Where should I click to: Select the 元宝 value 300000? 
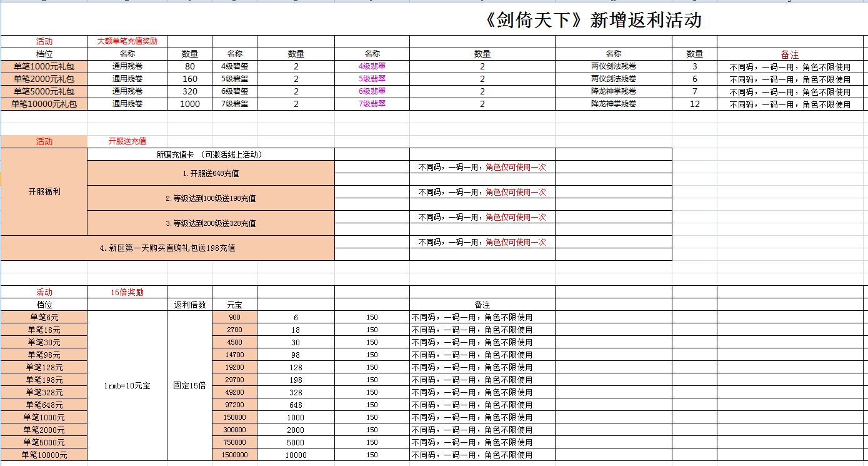pos(234,430)
